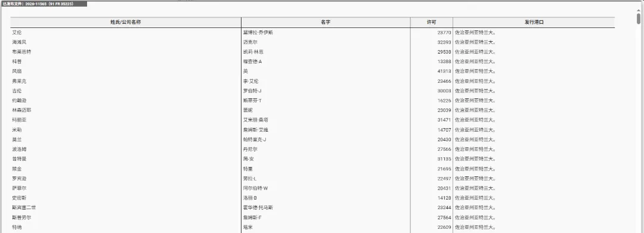Select the surname cell 玛丽亚
This screenshot has width=644, height=233.
click(x=19, y=120)
